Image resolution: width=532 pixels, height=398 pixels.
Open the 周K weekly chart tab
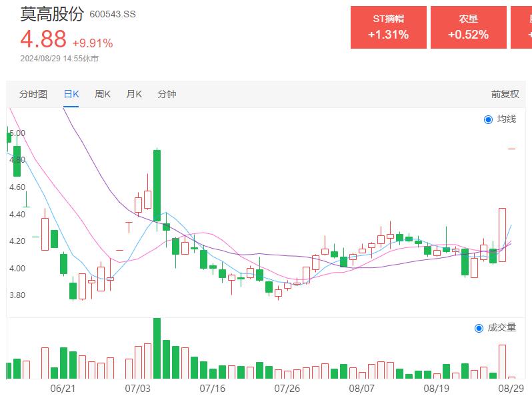point(103,94)
